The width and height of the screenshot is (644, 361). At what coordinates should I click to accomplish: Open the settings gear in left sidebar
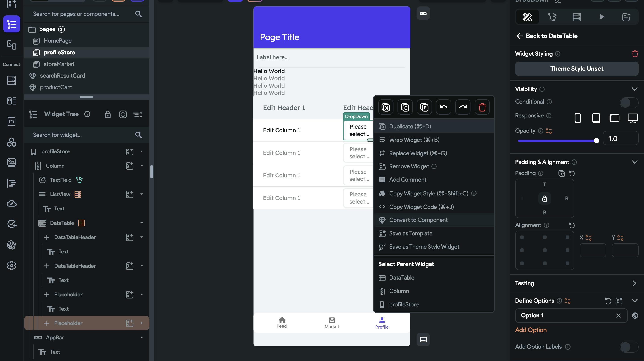tap(11, 265)
